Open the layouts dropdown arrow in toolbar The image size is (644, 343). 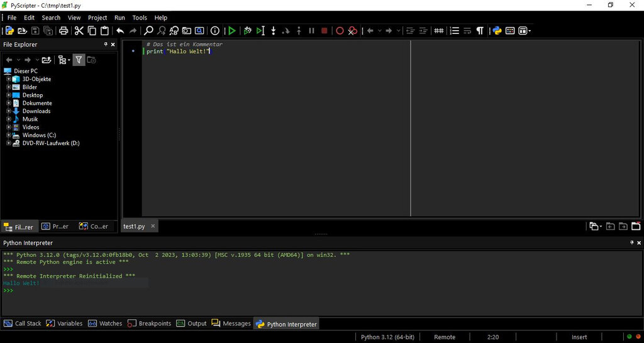point(530,31)
